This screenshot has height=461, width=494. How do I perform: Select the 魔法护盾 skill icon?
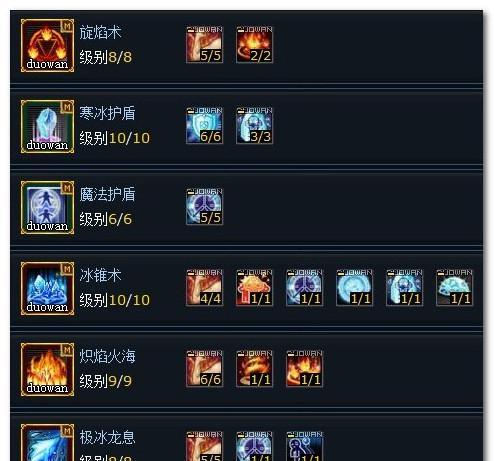tap(47, 208)
